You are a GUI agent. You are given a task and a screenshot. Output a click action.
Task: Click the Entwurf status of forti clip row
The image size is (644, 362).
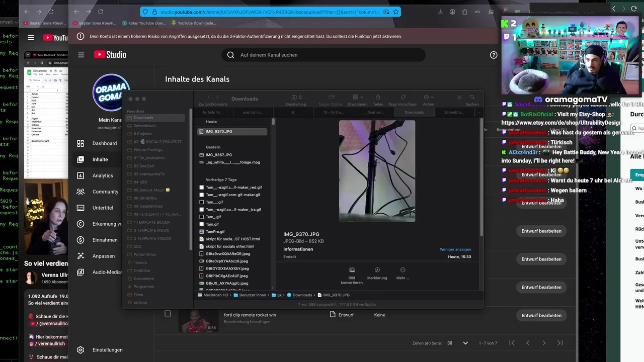click(x=341, y=315)
